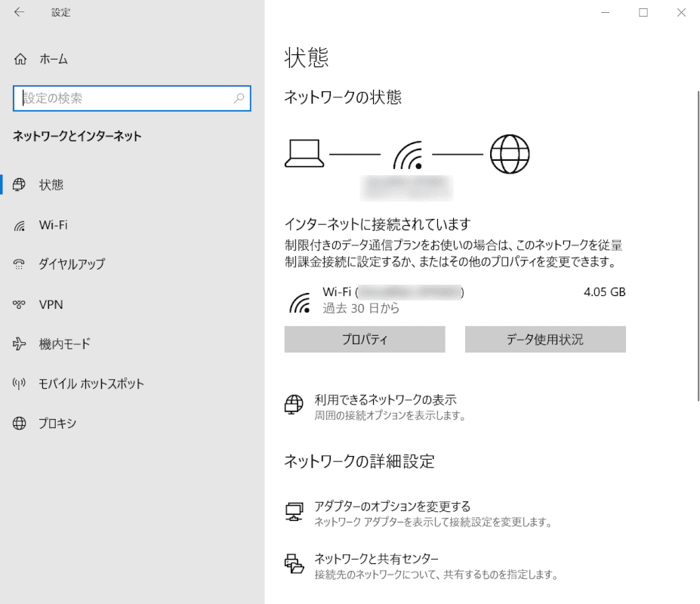
Task: Open 利用できるネットワークの表示
Action: (385, 399)
